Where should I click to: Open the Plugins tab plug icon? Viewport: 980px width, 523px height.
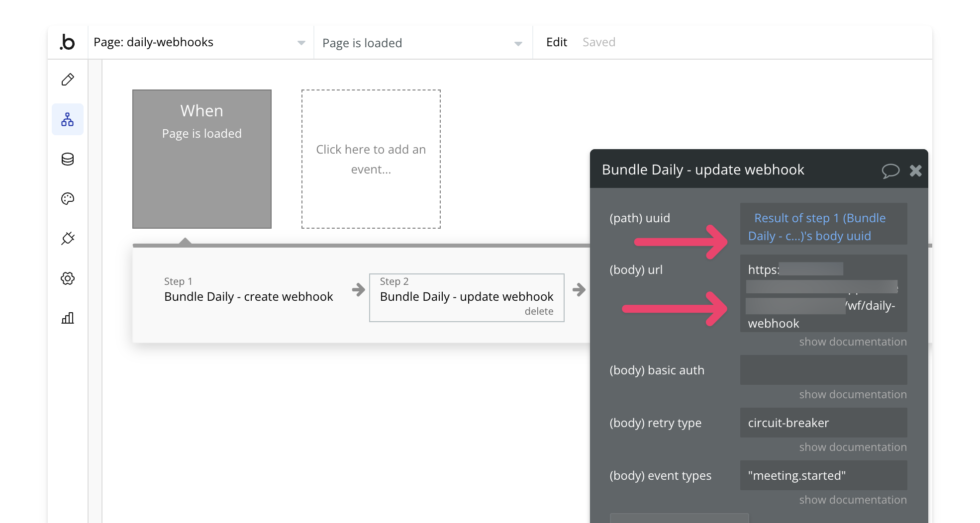[x=68, y=239]
